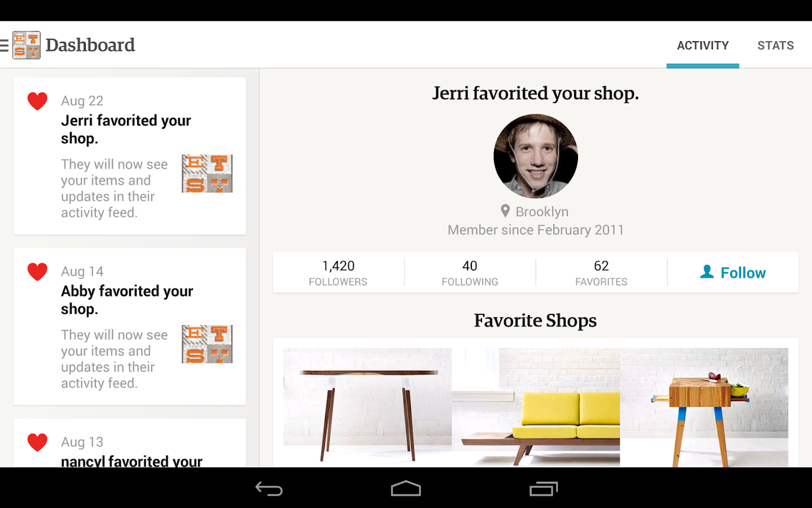The width and height of the screenshot is (812, 508).
Task: Open Jerri's 62 favorites
Action: 601,273
